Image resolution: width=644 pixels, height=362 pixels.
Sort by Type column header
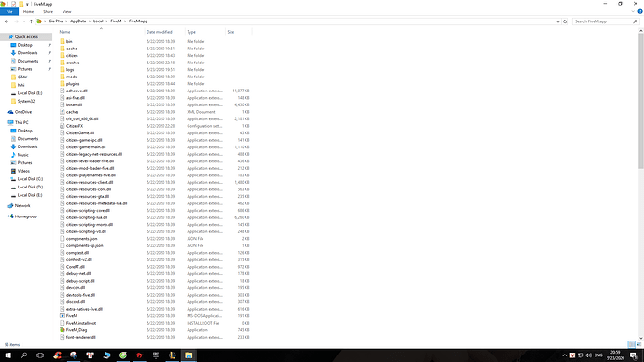[x=191, y=32]
